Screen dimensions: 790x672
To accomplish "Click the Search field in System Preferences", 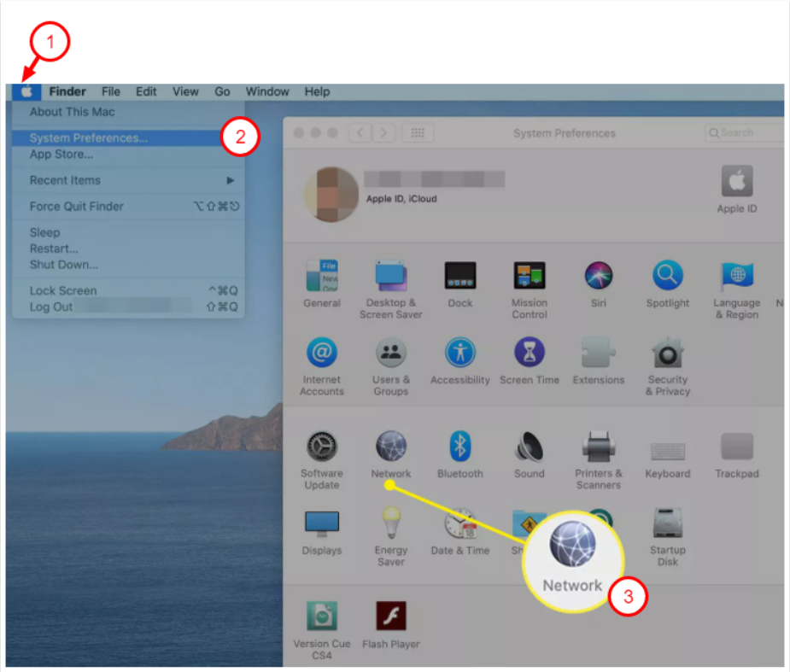I will (x=745, y=133).
